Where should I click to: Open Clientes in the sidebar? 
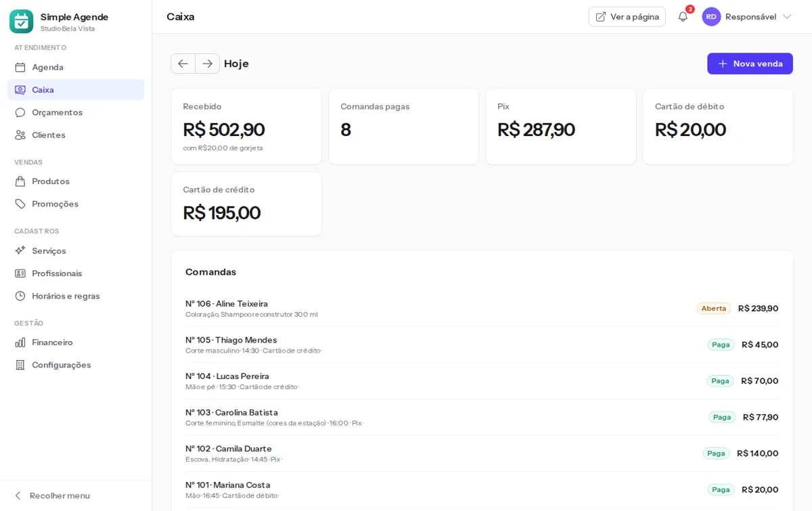pos(76,135)
